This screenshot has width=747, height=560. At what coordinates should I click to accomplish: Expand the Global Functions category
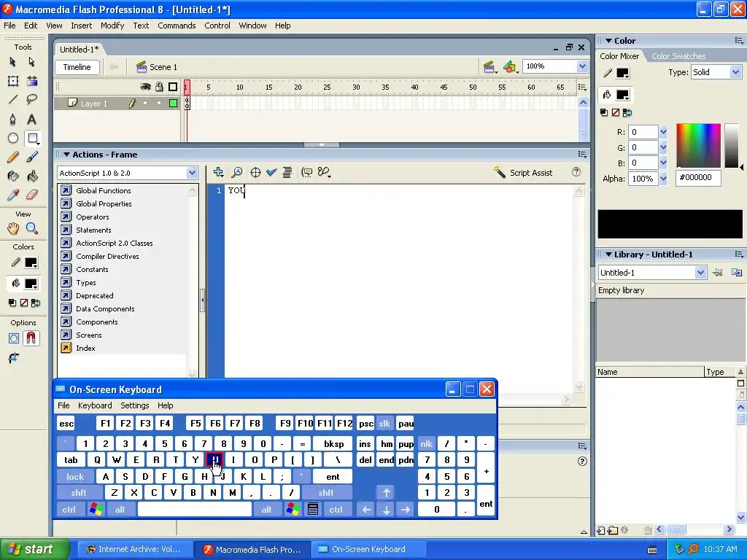click(x=104, y=190)
